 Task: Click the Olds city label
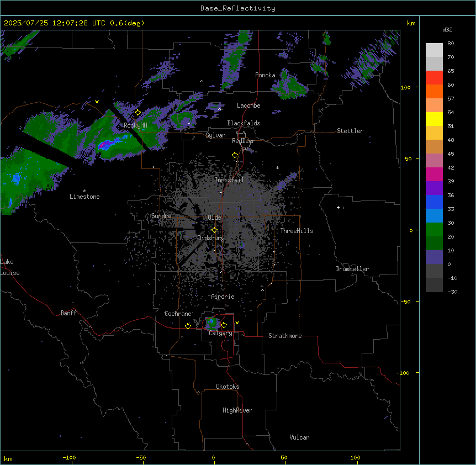click(214, 218)
